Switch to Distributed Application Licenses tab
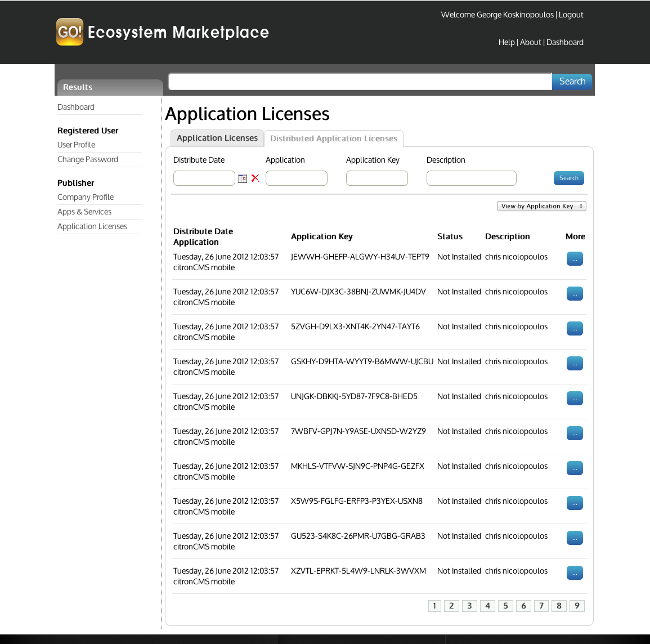Viewport: 650px width, 644px height. 334,138
